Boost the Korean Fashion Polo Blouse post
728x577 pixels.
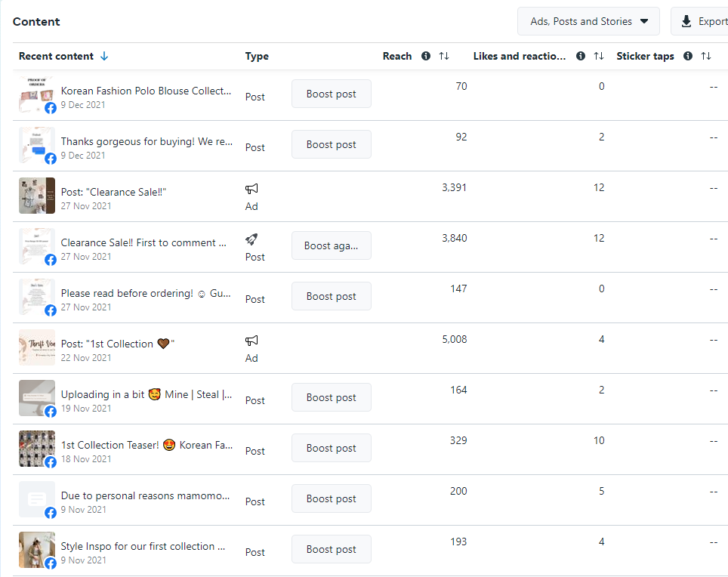pos(331,94)
